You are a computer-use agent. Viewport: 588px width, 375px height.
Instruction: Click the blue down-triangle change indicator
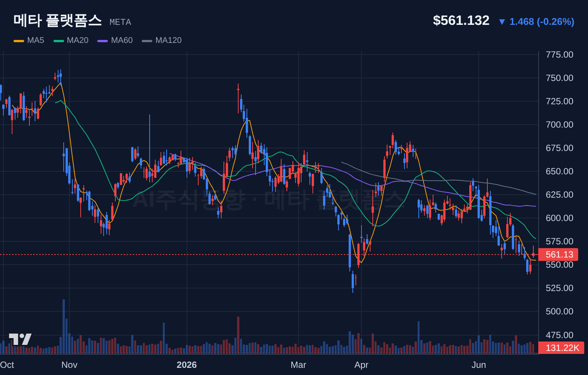point(502,22)
